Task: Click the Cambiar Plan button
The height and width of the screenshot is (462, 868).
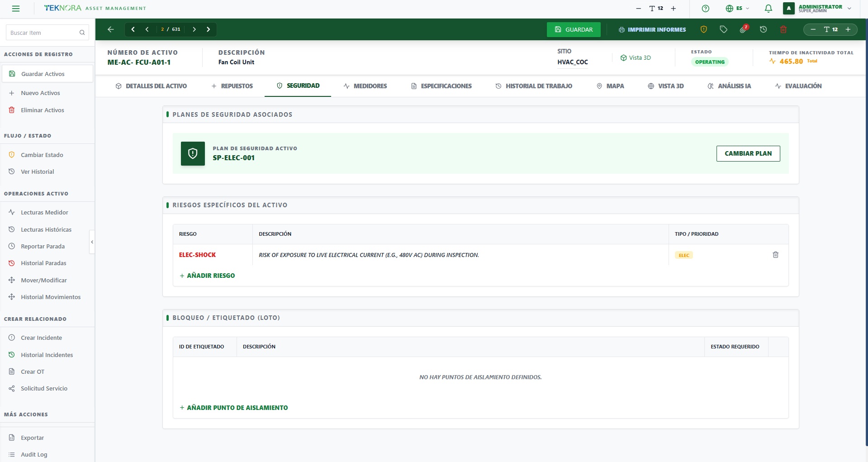Action: coord(748,153)
